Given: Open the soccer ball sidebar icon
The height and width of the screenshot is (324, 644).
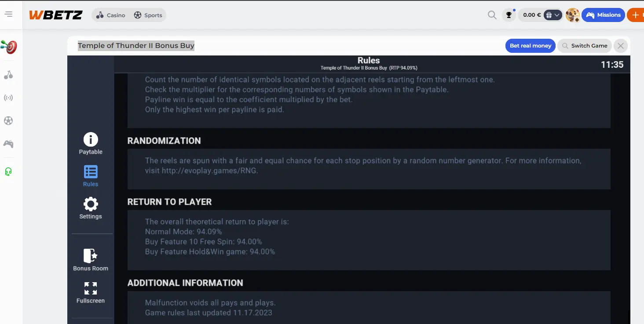Looking at the screenshot, I should coord(8,121).
